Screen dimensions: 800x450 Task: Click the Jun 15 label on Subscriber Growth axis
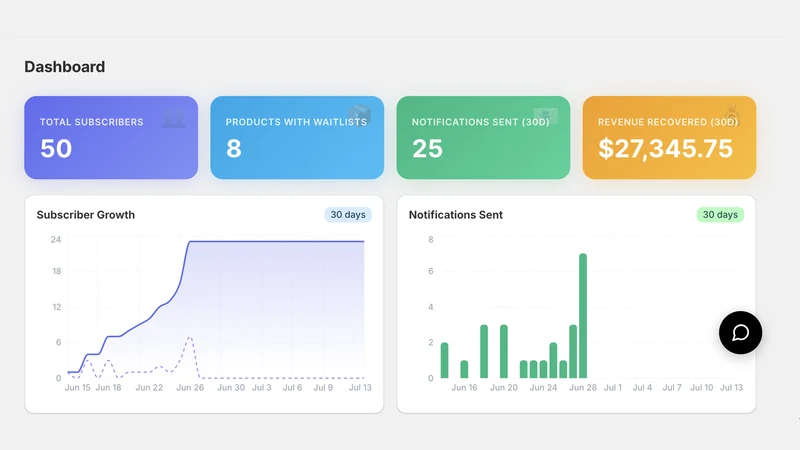click(78, 388)
